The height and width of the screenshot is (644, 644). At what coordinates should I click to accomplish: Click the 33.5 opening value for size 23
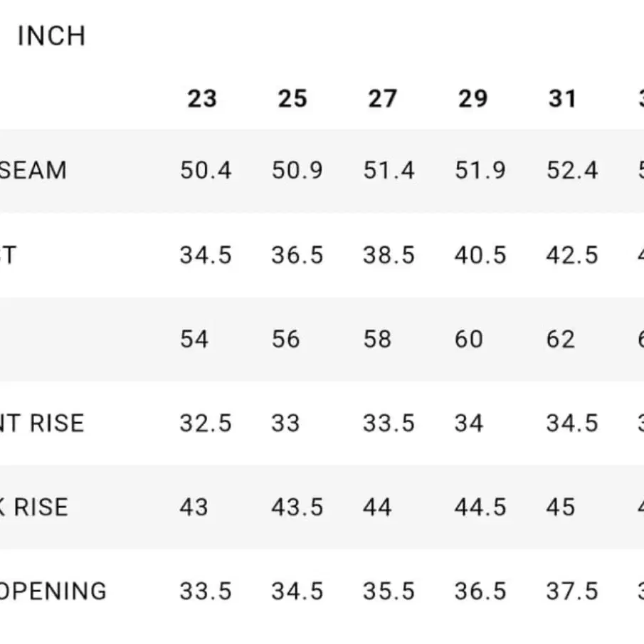[206, 591]
